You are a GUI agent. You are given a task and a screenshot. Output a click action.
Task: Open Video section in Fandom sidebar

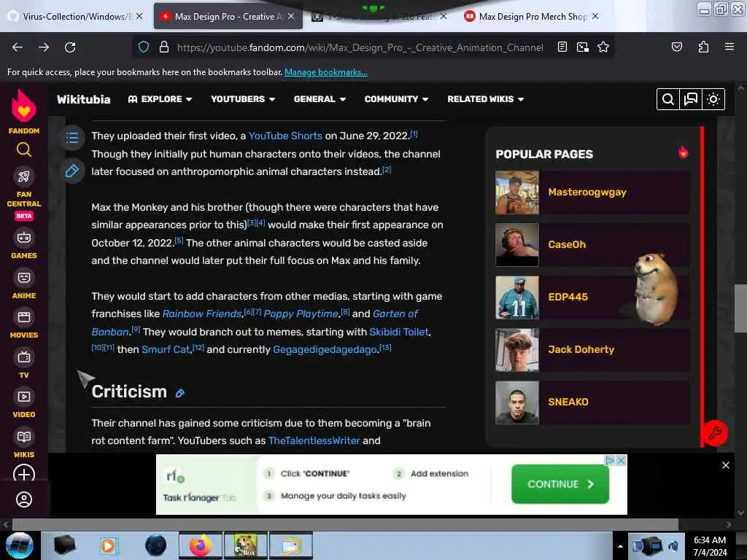click(x=24, y=404)
